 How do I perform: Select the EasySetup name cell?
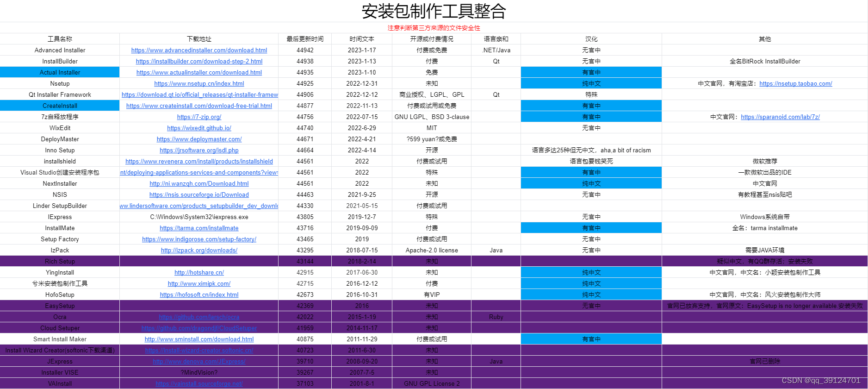point(60,306)
